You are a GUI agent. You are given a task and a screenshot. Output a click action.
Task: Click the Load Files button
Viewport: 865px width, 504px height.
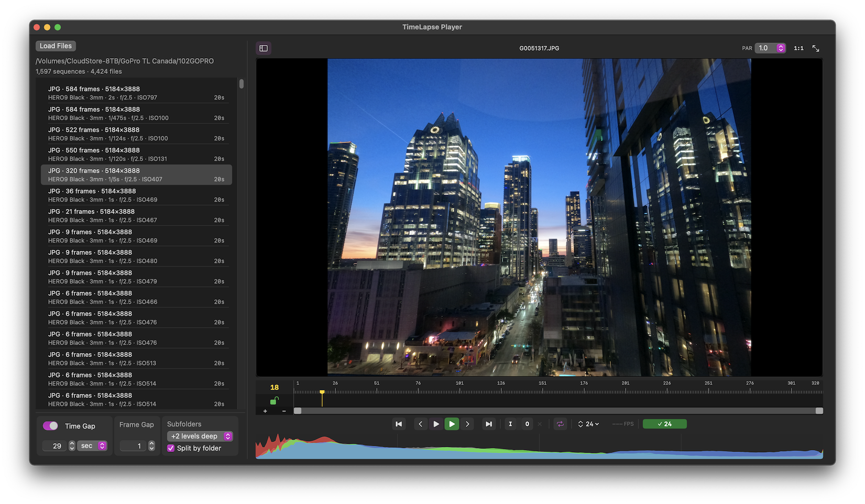point(56,46)
